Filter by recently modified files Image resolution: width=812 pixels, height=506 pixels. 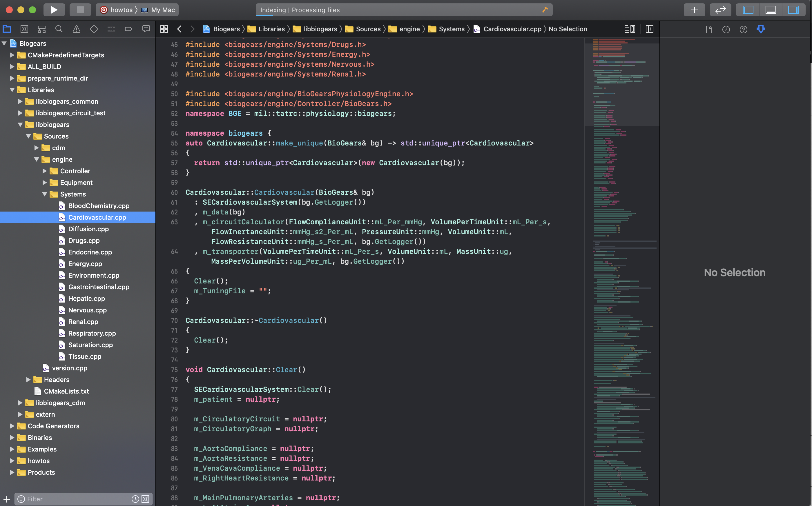[135, 499]
